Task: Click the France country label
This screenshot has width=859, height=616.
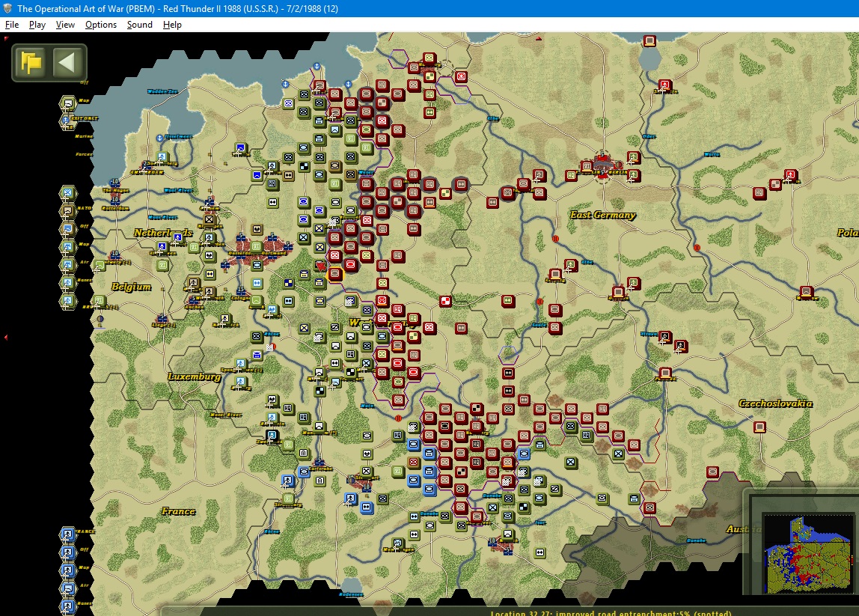Action: tap(179, 511)
